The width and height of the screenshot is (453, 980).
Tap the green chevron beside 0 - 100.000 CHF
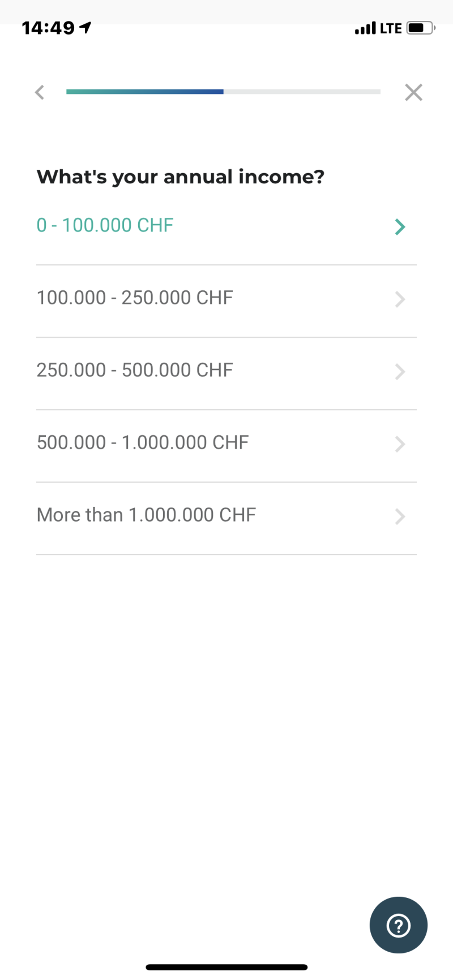pyautogui.click(x=400, y=227)
